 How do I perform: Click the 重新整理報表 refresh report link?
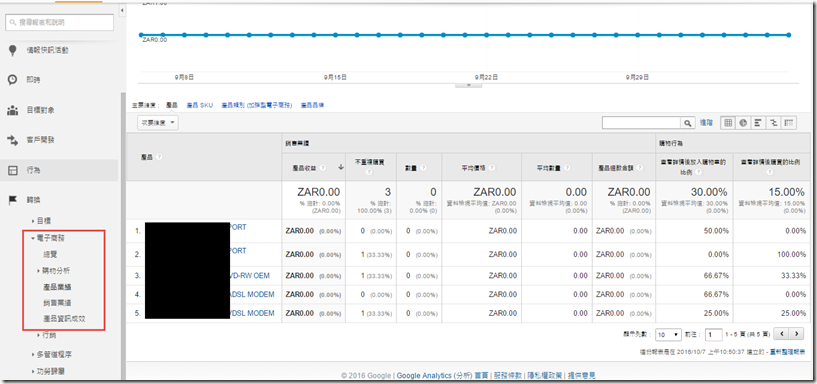tap(788, 353)
